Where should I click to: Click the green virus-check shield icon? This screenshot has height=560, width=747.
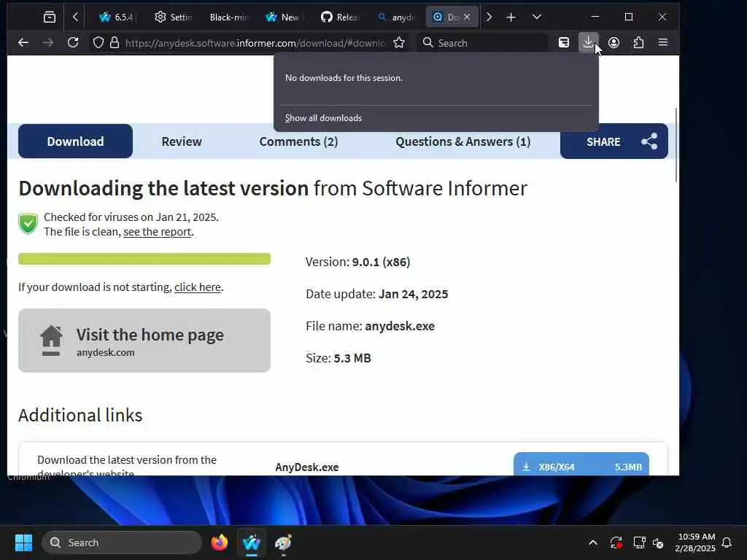tap(28, 224)
